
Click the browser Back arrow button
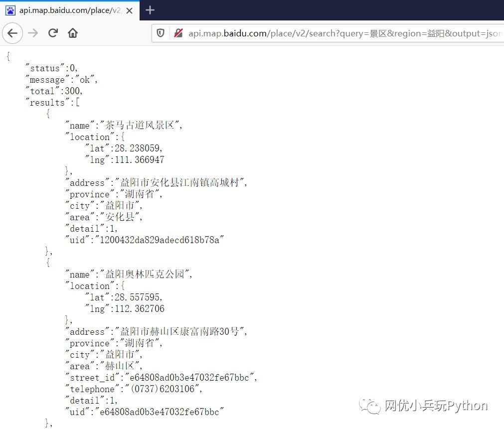point(12,33)
